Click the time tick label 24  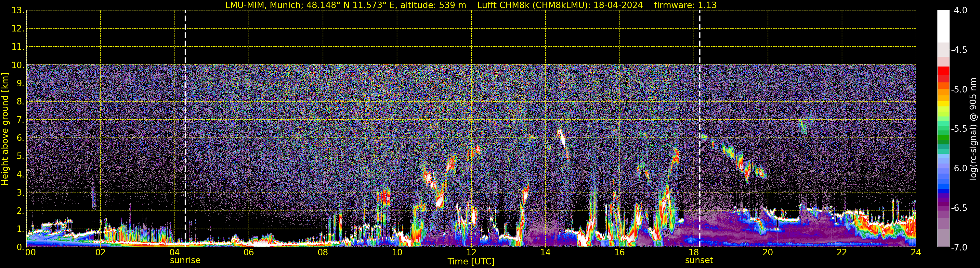(x=916, y=252)
